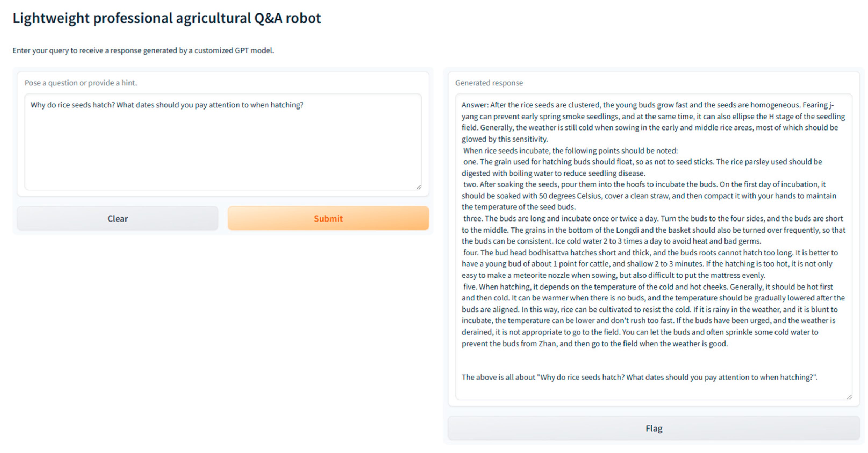Flag the generated response
Viewport: 868px width, 453px height.
click(x=653, y=428)
